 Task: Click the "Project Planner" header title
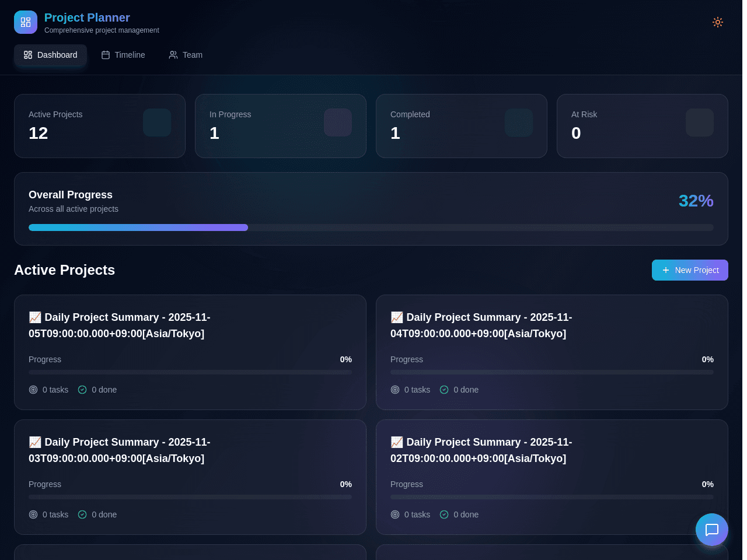pos(87,17)
